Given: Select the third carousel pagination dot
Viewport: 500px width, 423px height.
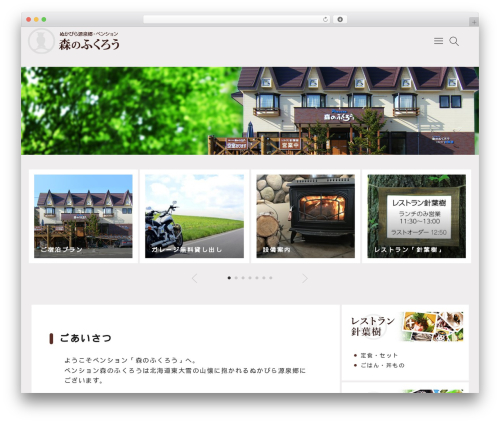Looking at the screenshot, I should (243, 278).
